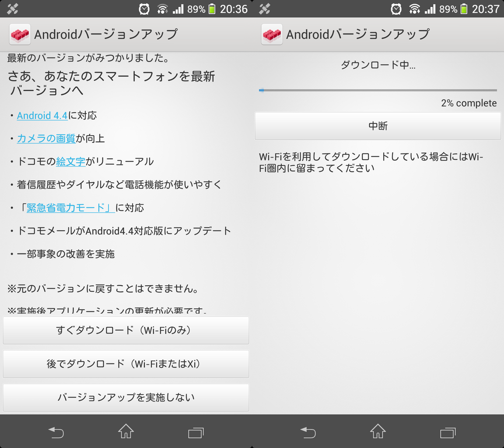Tap the 2% complete text
504x448 pixels.
click(x=469, y=103)
